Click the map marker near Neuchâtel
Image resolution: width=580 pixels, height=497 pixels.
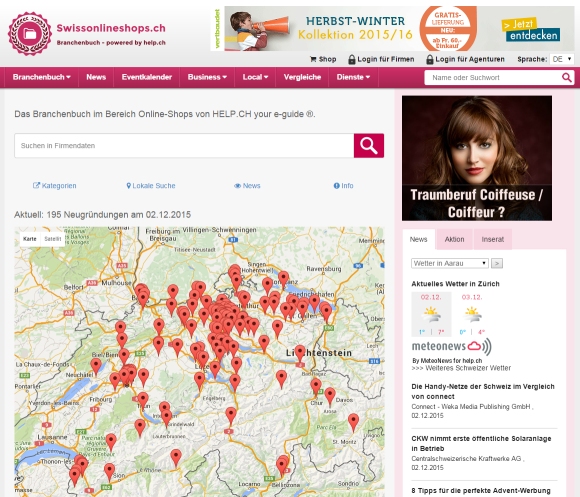(96, 367)
